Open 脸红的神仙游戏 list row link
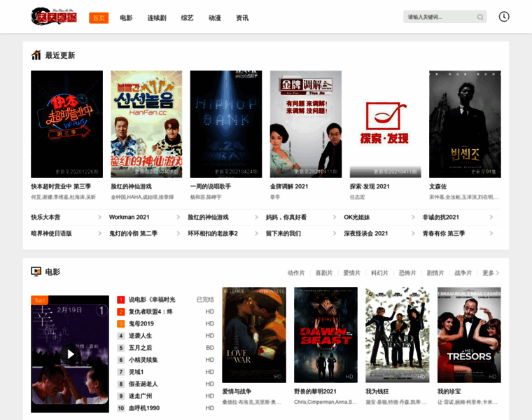 point(209,217)
